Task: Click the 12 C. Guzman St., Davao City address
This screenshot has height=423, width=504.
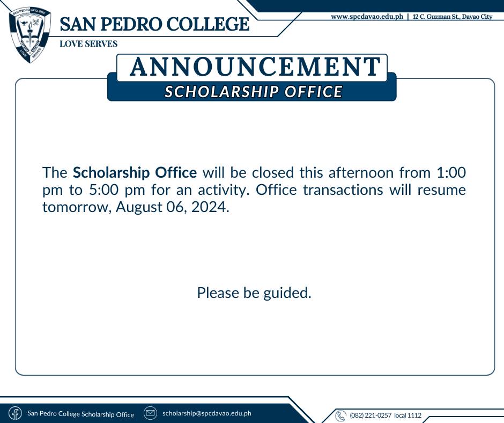Action: (x=453, y=17)
